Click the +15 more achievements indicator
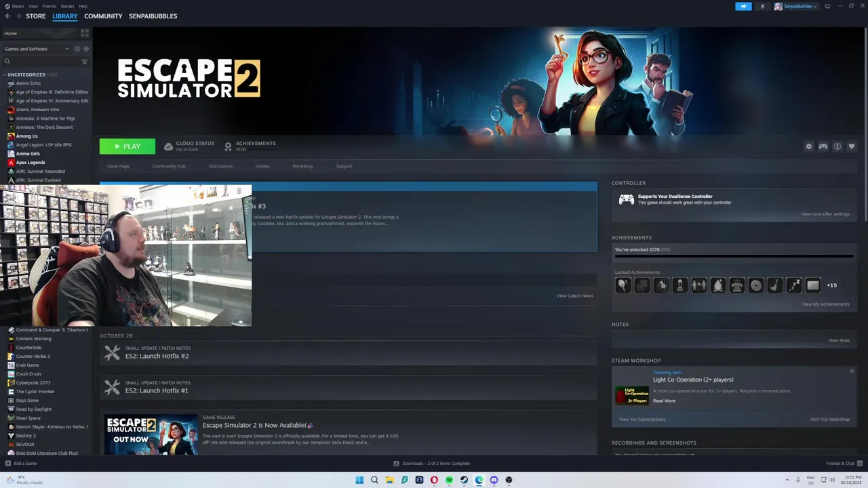Image resolution: width=868 pixels, height=488 pixels. click(831, 285)
